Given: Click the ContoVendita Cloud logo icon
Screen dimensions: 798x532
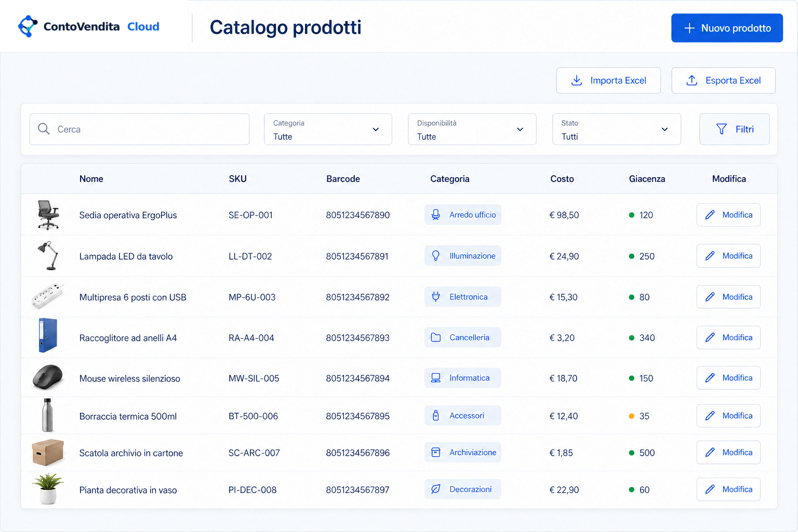Looking at the screenshot, I should 28,26.
